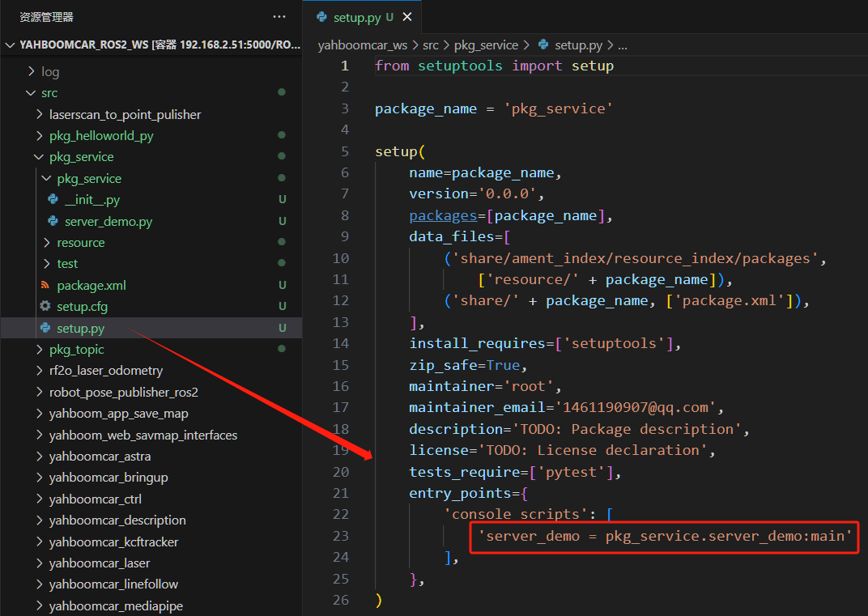
Task: Expand the log folder
Action: pos(32,71)
